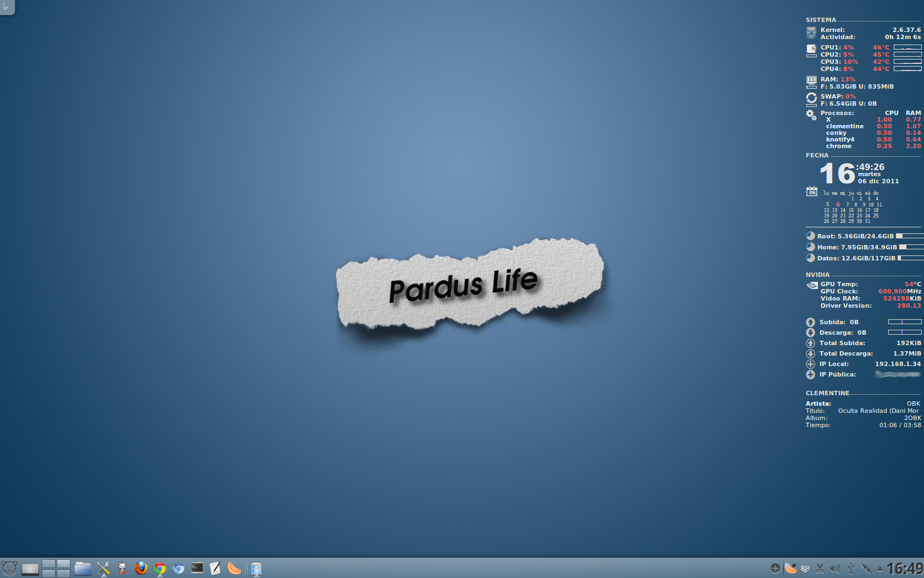This screenshot has width=924, height=578.
Task: Open the USB device notifier tray icon
Action: click(x=850, y=569)
